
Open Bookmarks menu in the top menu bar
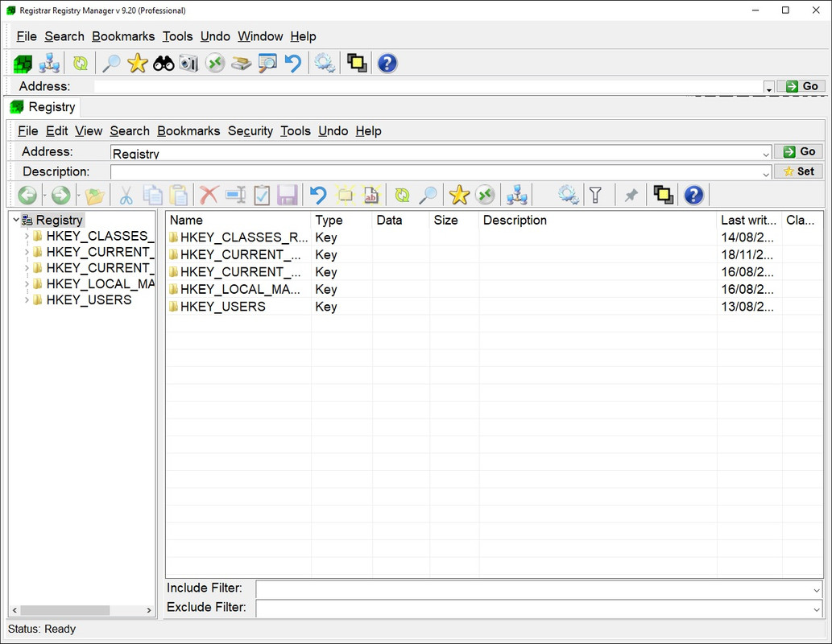point(123,36)
